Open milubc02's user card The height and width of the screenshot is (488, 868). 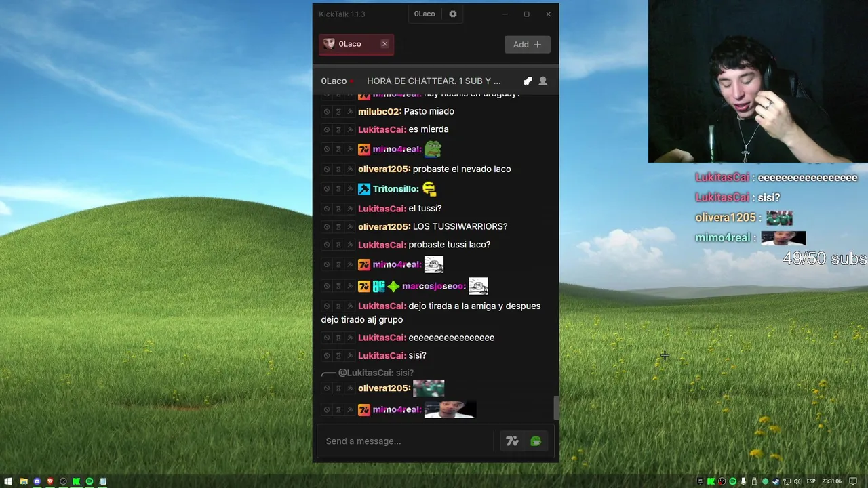(380, 111)
